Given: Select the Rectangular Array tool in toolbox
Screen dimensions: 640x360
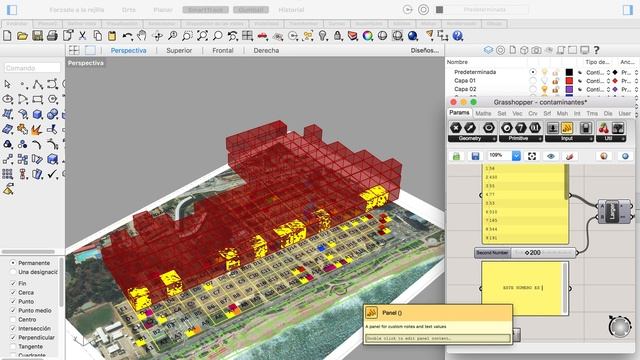Looking at the screenshot, I should click(7, 174).
